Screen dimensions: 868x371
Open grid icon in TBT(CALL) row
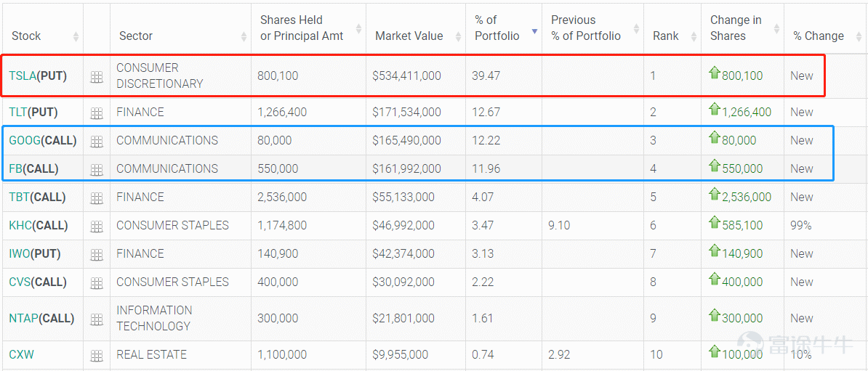[96, 198]
